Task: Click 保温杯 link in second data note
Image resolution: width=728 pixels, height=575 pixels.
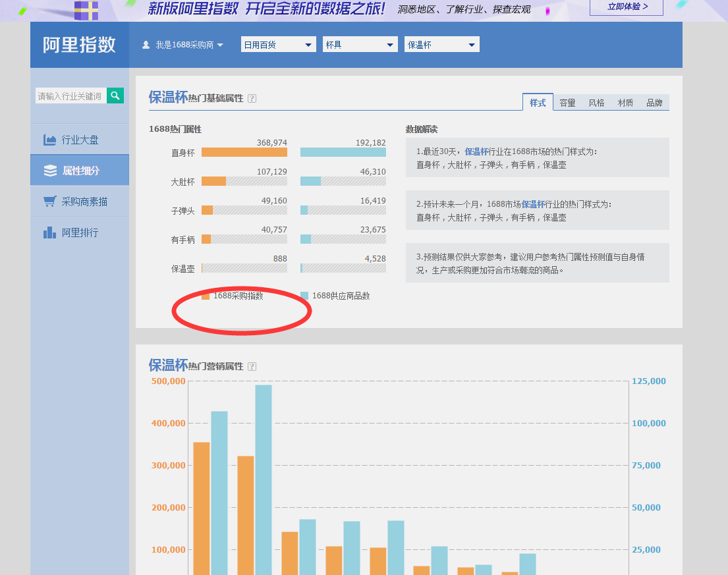Action: point(533,204)
